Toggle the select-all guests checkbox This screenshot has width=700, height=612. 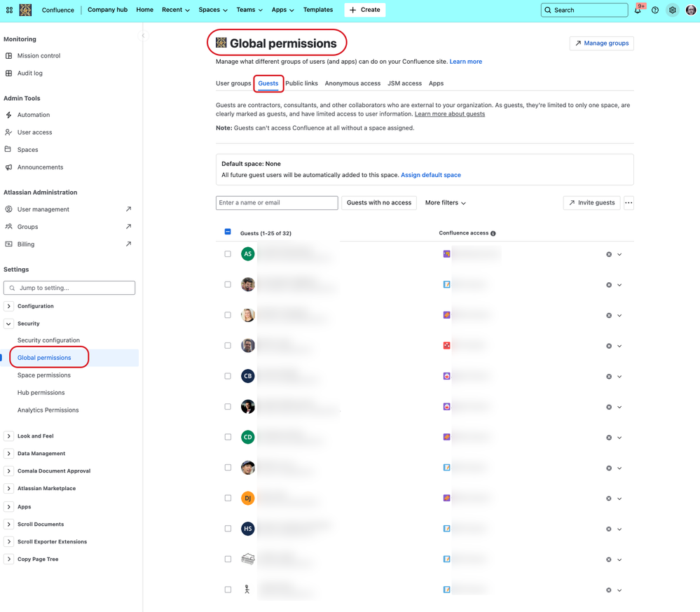tap(228, 232)
